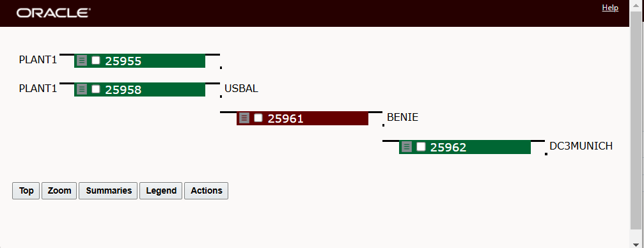Open the Summaries menu
644x248 pixels.
coord(108,191)
